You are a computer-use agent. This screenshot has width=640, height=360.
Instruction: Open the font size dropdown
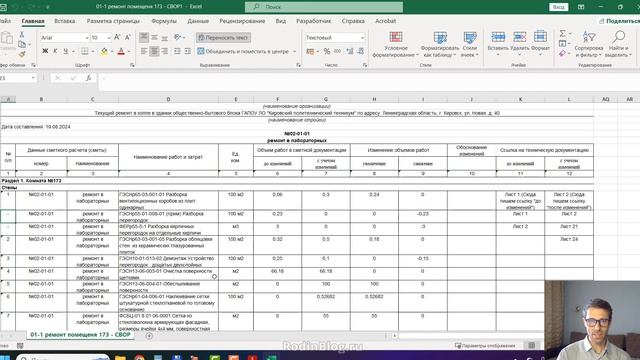tap(109, 38)
